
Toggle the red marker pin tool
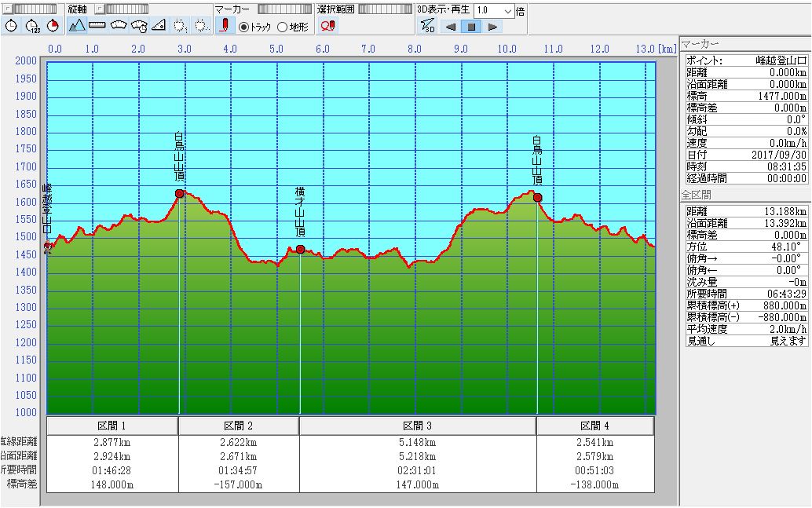click(x=225, y=25)
